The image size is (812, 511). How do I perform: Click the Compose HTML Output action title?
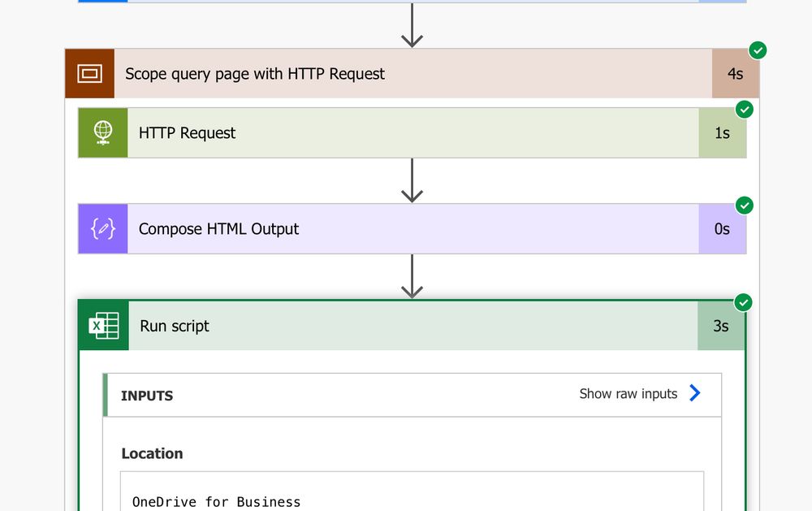219,228
